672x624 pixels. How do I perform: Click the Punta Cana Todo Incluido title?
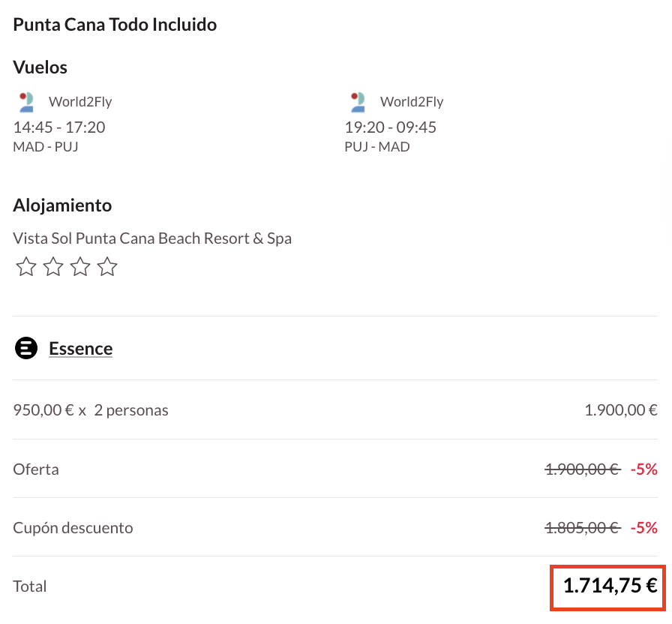coord(115,25)
